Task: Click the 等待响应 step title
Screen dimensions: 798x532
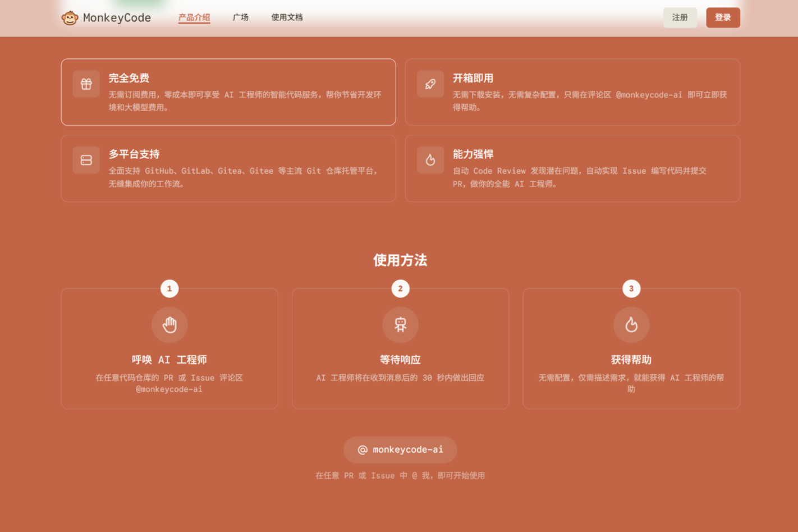Action: pos(400,360)
